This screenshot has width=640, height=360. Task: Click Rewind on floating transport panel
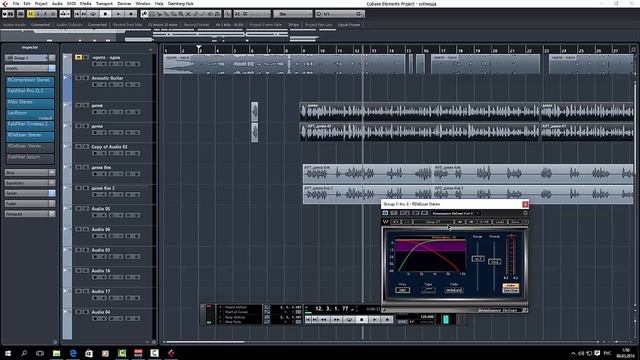(x=324, y=320)
